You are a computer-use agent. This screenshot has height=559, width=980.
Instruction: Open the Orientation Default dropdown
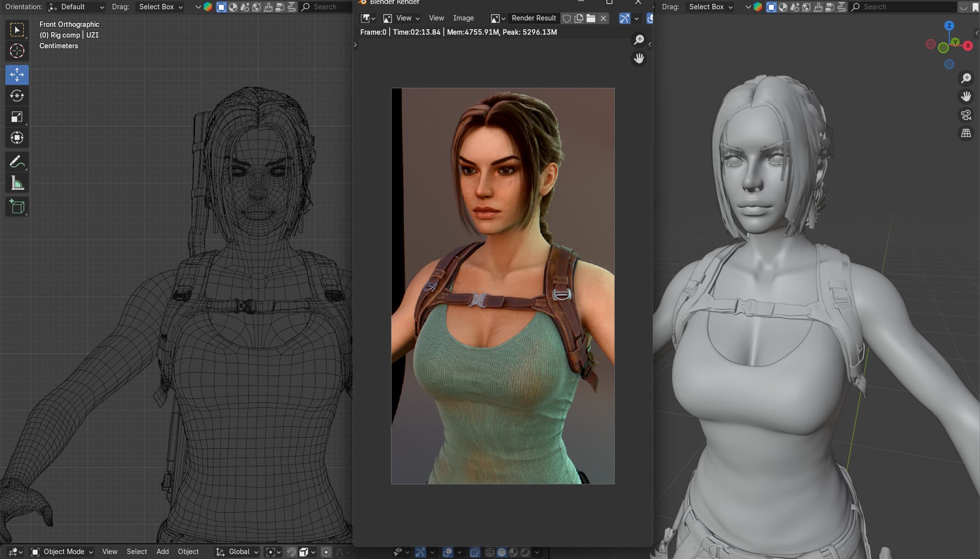point(76,7)
